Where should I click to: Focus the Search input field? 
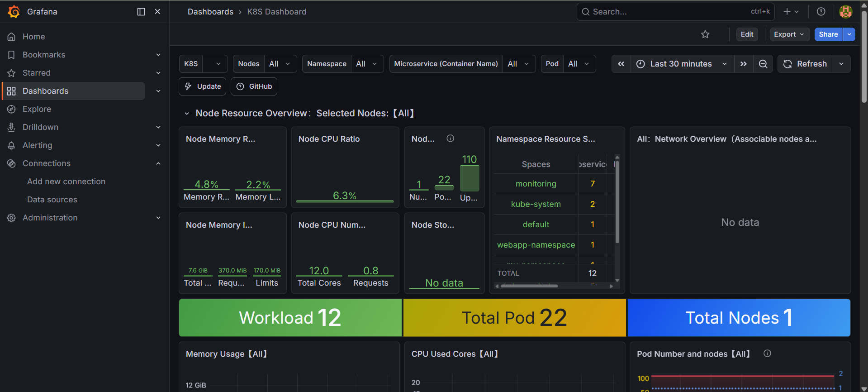[x=675, y=12]
